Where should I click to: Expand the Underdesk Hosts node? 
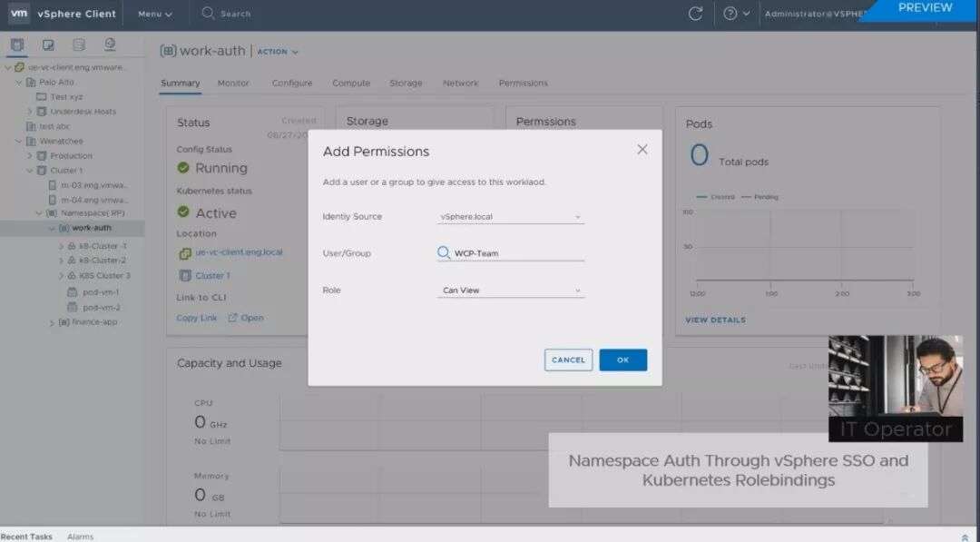29,112
